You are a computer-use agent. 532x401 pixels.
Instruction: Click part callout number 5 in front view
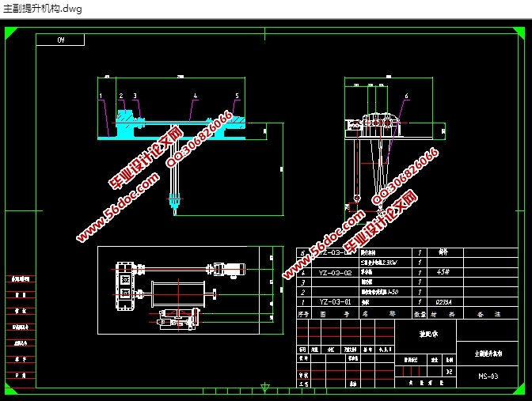pyautogui.click(x=237, y=96)
